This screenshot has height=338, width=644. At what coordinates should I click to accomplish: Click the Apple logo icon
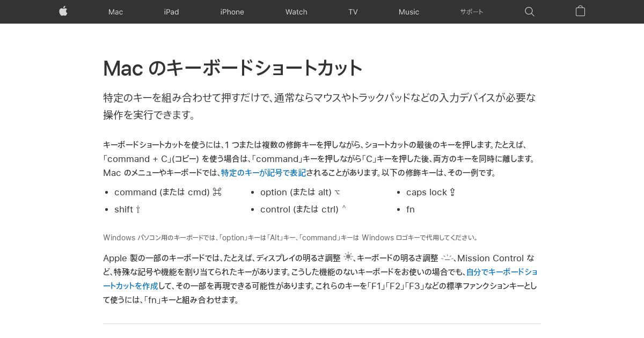[63, 11]
